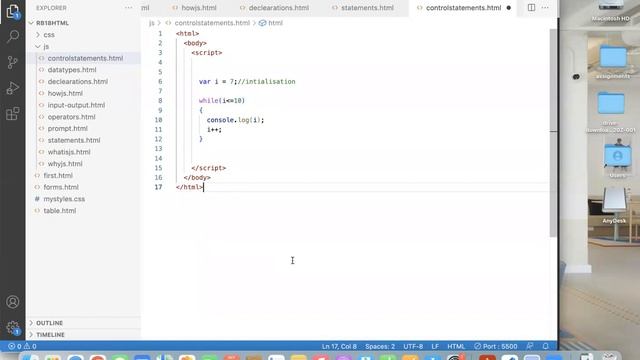
Task: Click the while(i<=10) code line
Action: coord(222,101)
